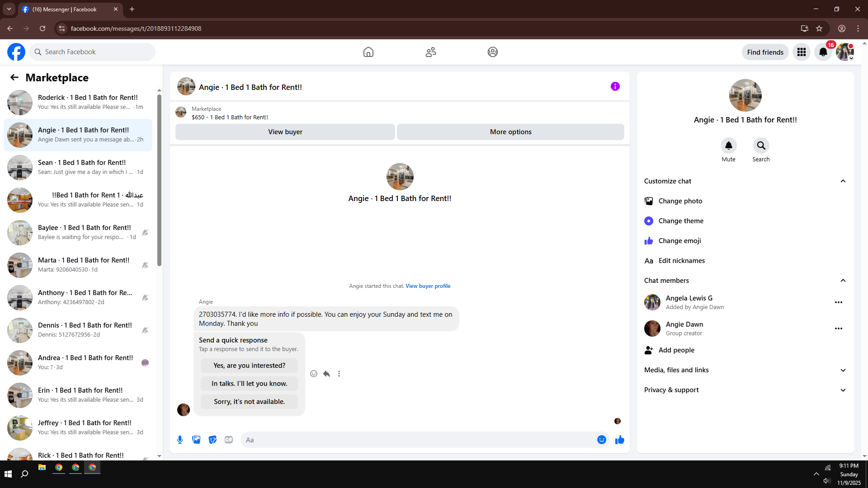This screenshot has width=868, height=488.
Task: Open Marta's conversation
Action: click(x=78, y=265)
